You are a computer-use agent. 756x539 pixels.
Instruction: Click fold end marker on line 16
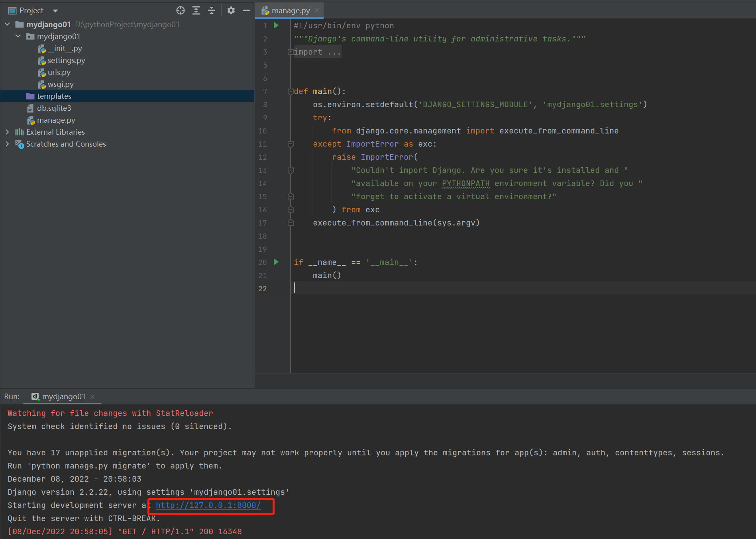[291, 210]
